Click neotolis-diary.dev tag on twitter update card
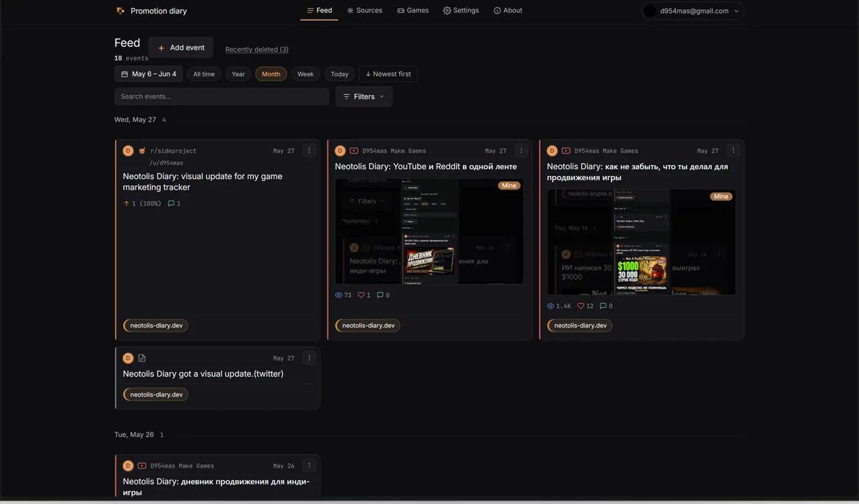Image resolution: width=859 pixels, height=504 pixels. (156, 395)
